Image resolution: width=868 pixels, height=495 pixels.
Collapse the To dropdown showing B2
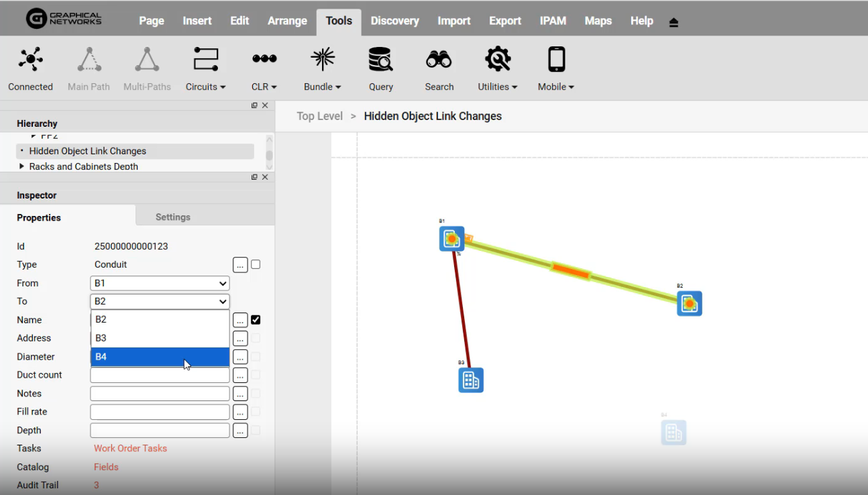pos(160,301)
